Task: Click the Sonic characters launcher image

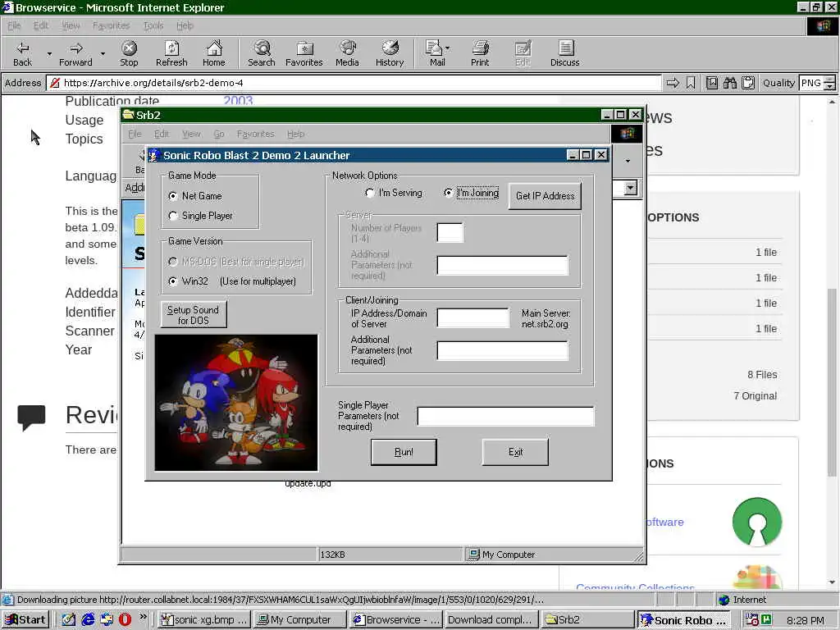Action: coord(236,403)
